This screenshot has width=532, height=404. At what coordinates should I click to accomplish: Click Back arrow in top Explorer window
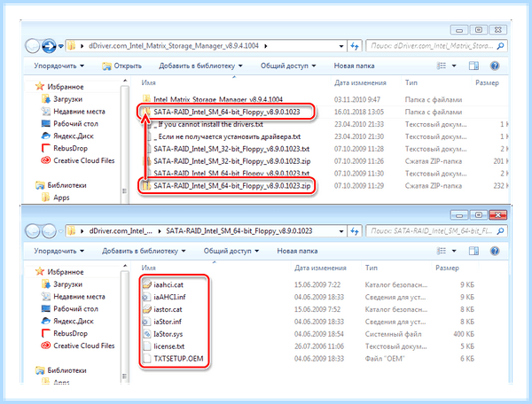pyautogui.click(x=33, y=46)
